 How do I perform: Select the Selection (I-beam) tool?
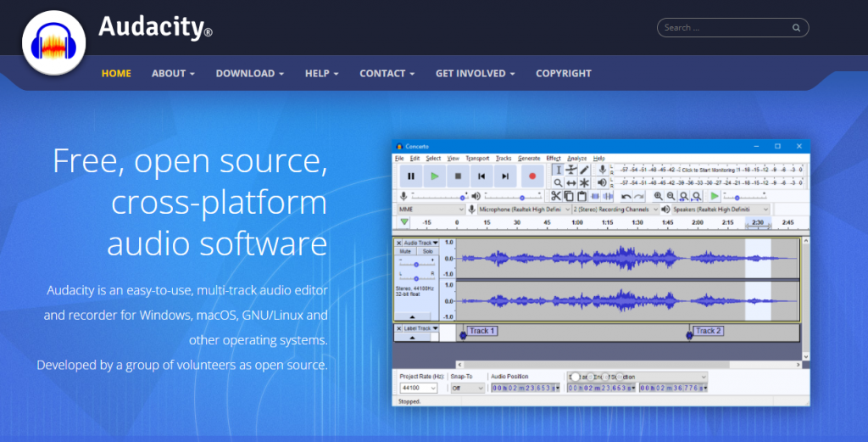558,170
